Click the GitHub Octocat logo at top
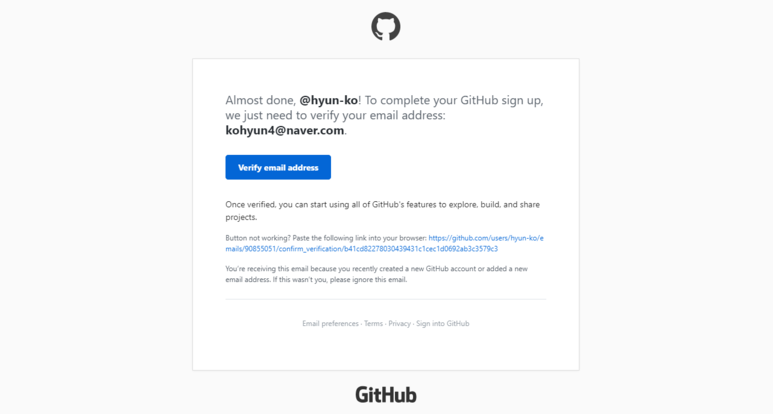 pyautogui.click(x=386, y=26)
